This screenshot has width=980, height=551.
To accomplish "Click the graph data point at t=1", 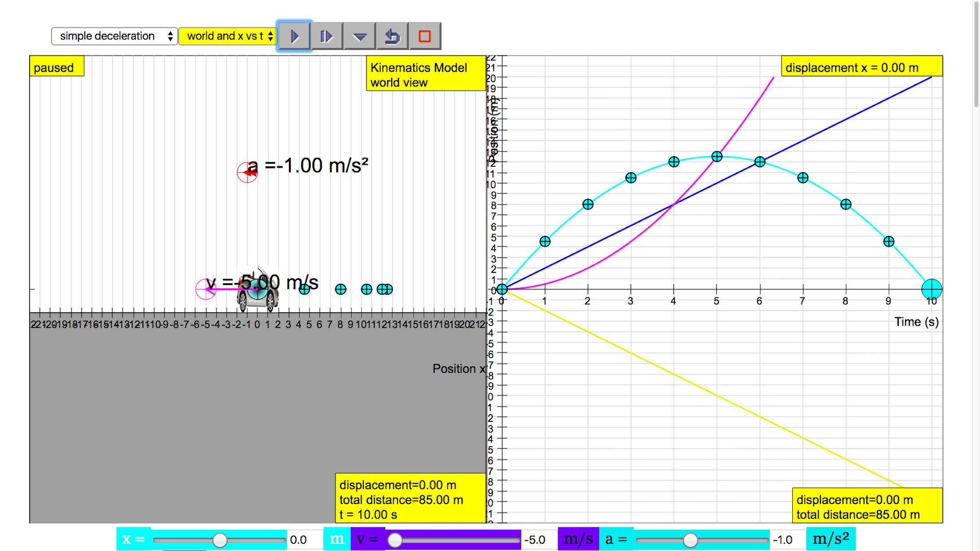I will (545, 241).
